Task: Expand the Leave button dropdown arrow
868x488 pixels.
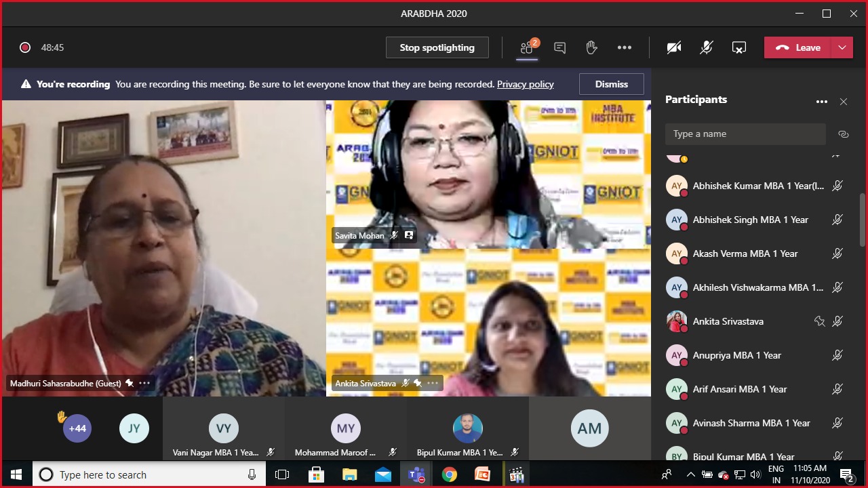Action: (842, 47)
